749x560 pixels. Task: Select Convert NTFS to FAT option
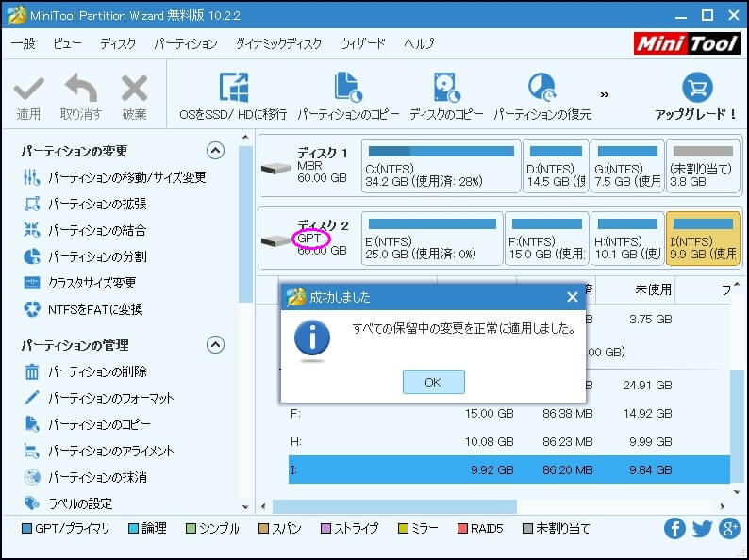(83, 309)
